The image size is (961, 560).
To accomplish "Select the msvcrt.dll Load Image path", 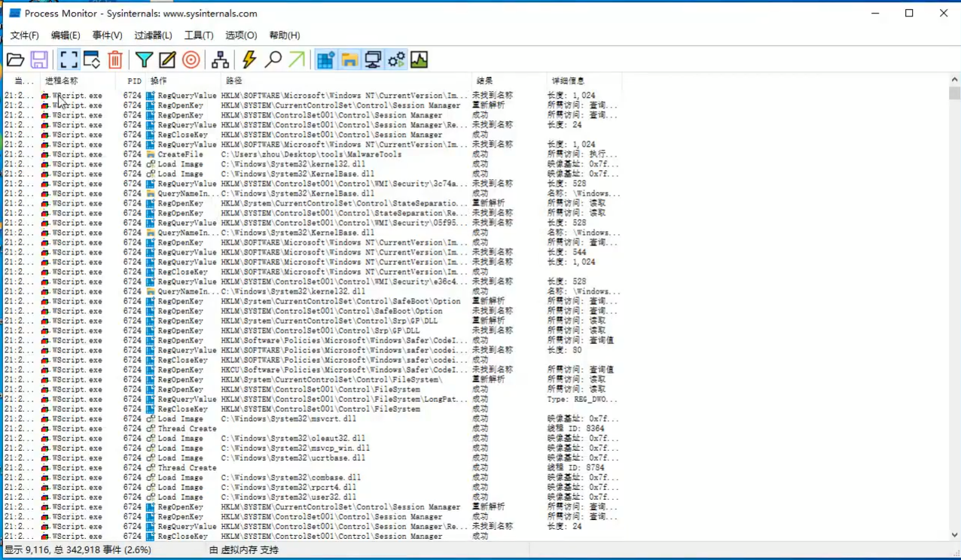I will [x=288, y=418].
